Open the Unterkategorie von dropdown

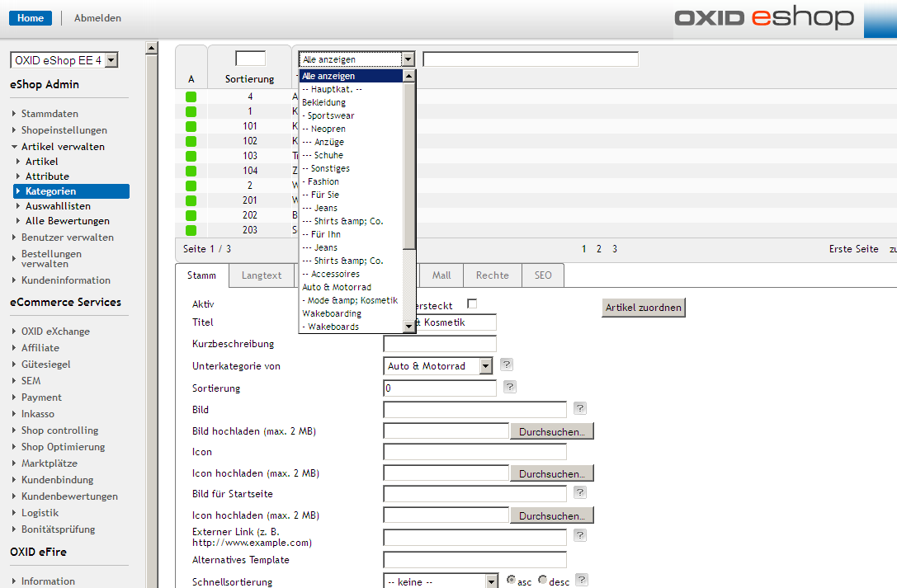coord(438,365)
